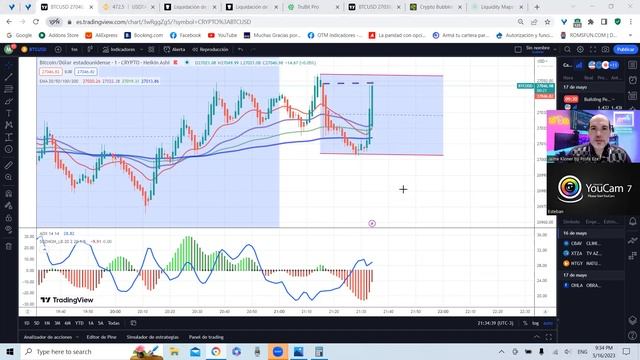
Task: Open the watchlist panel icon
Action: (633, 65)
